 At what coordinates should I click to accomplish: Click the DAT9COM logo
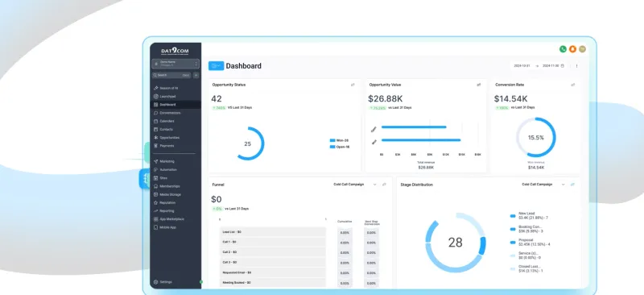(x=175, y=51)
